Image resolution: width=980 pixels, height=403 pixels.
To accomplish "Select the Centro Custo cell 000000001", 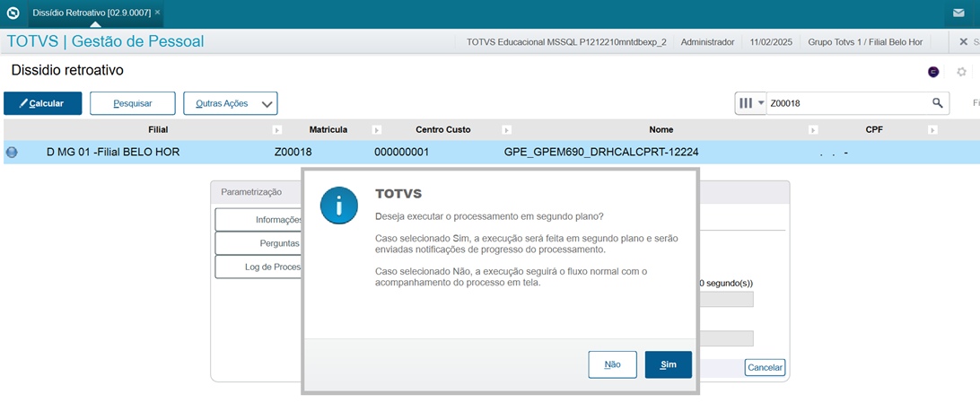I will 401,152.
